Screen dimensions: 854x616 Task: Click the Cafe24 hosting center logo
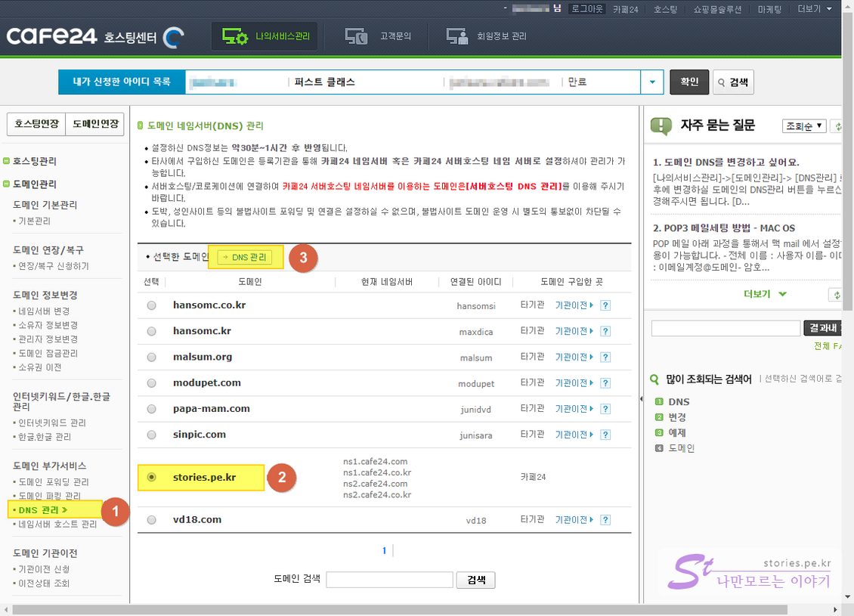pyautogui.click(x=94, y=37)
